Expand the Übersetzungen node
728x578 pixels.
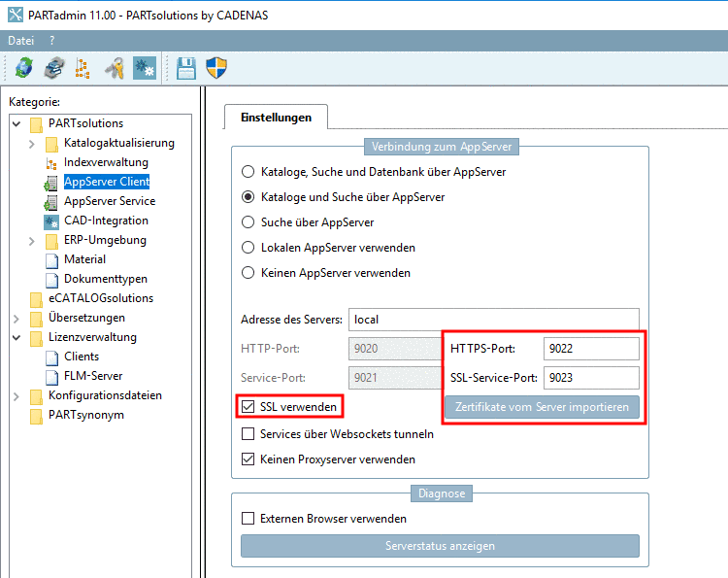(x=17, y=319)
